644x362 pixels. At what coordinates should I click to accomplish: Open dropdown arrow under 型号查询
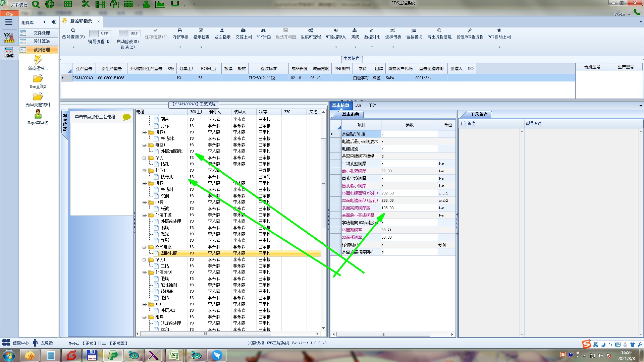[73, 47]
